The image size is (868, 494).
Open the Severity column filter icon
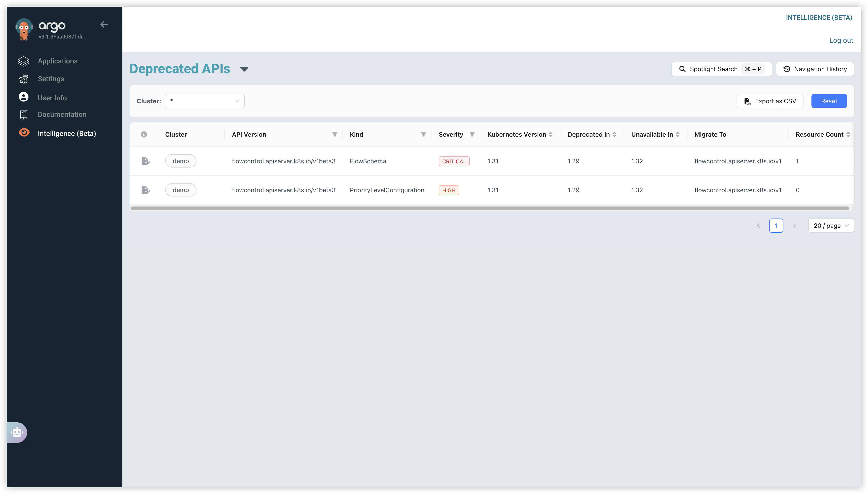(x=472, y=134)
